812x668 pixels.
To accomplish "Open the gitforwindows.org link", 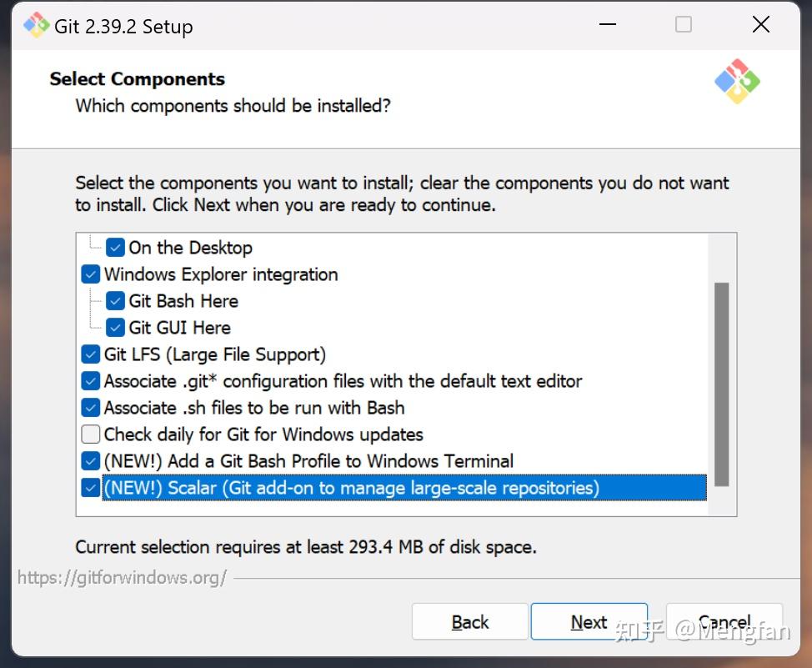I will pos(122,578).
